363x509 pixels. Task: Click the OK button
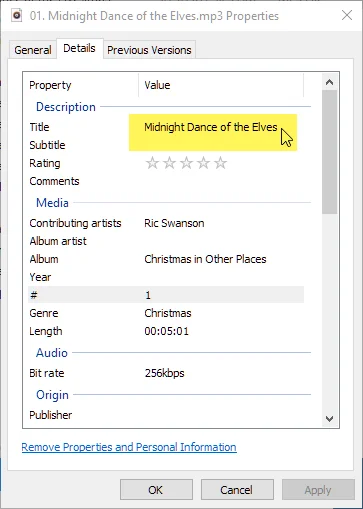(x=156, y=490)
